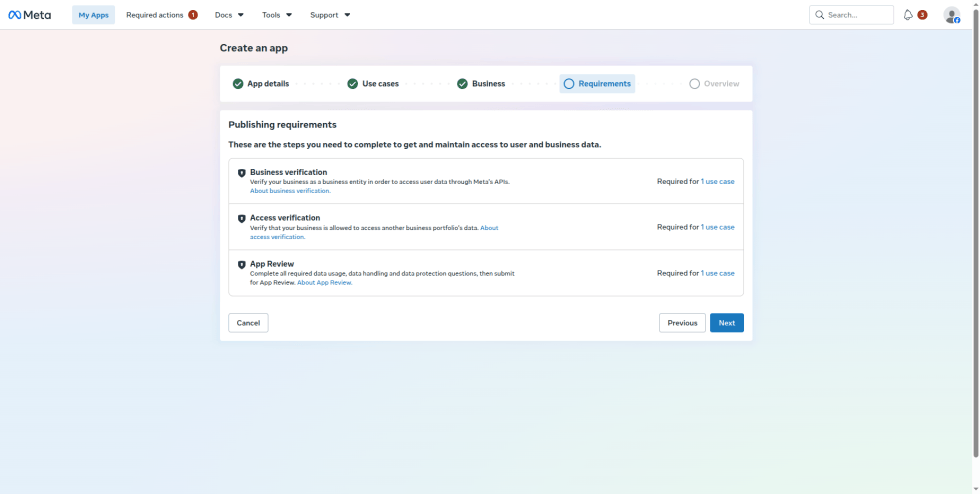Click the search magnifier icon
The width and height of the screenshot is (980, 494).
point(819,15)
